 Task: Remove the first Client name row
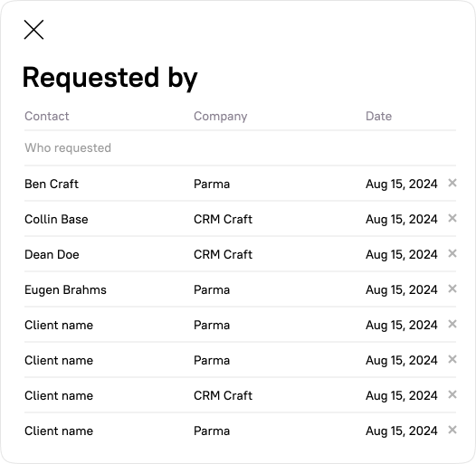pyautogui.click(x=452, y=324)
